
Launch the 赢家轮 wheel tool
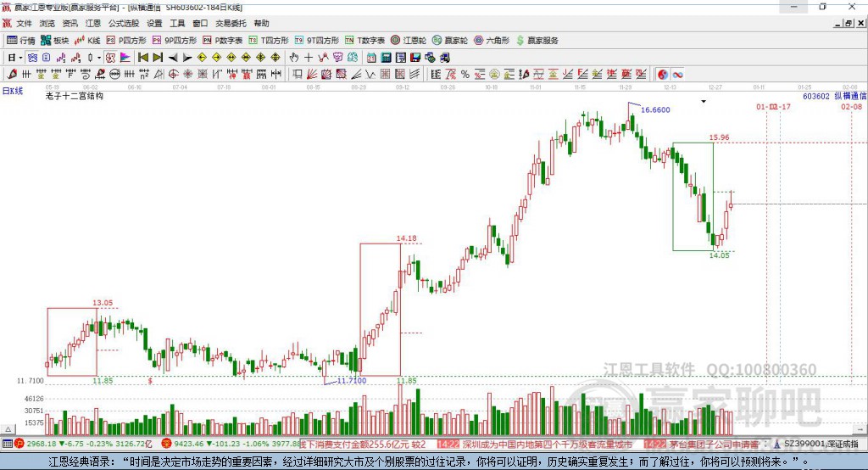point(450,41)
